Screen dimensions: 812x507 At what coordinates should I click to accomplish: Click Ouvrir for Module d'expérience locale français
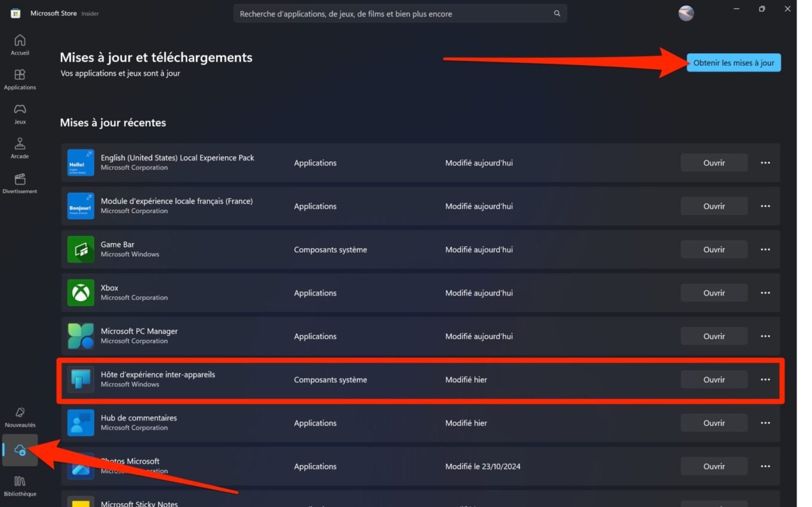pos(714,206)
